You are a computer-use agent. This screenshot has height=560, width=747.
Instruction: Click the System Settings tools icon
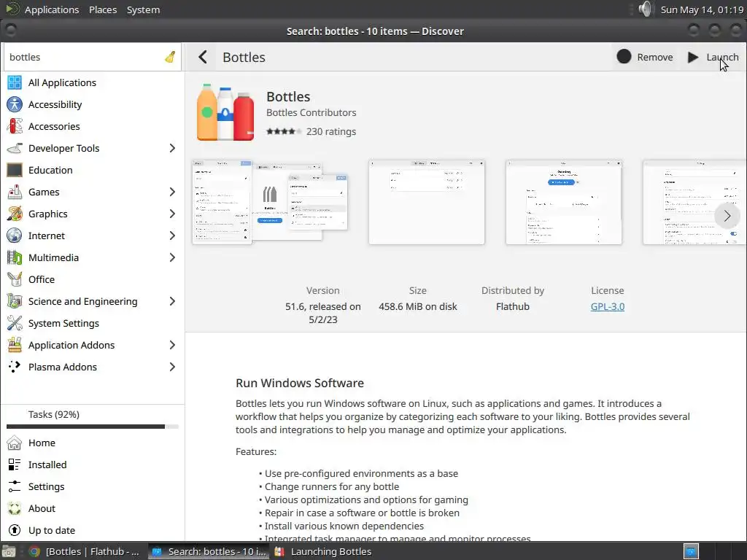(15, 323)
